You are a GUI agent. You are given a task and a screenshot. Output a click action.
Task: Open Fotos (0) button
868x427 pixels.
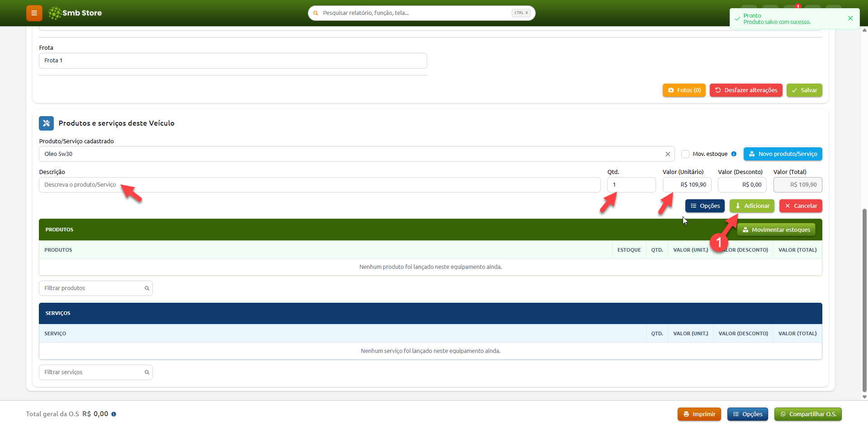684,90
